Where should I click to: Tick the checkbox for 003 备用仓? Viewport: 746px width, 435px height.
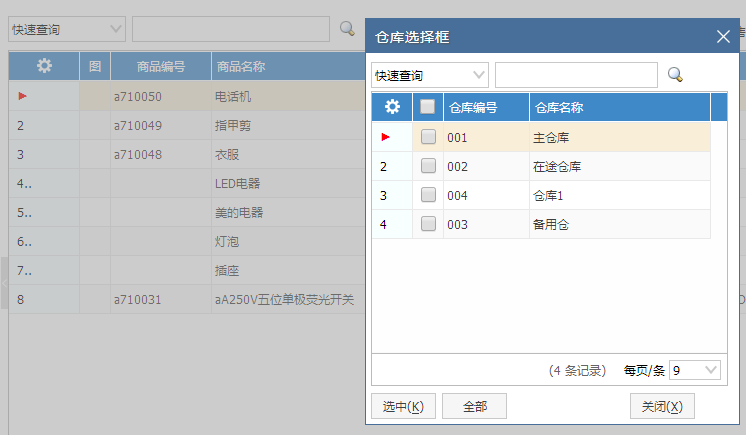428,224
